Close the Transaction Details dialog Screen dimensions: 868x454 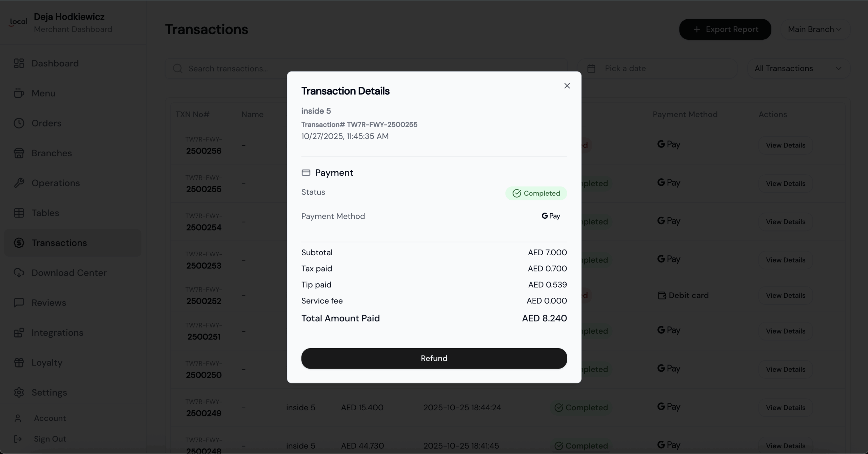pyautogui.click(x=567, y=86)
